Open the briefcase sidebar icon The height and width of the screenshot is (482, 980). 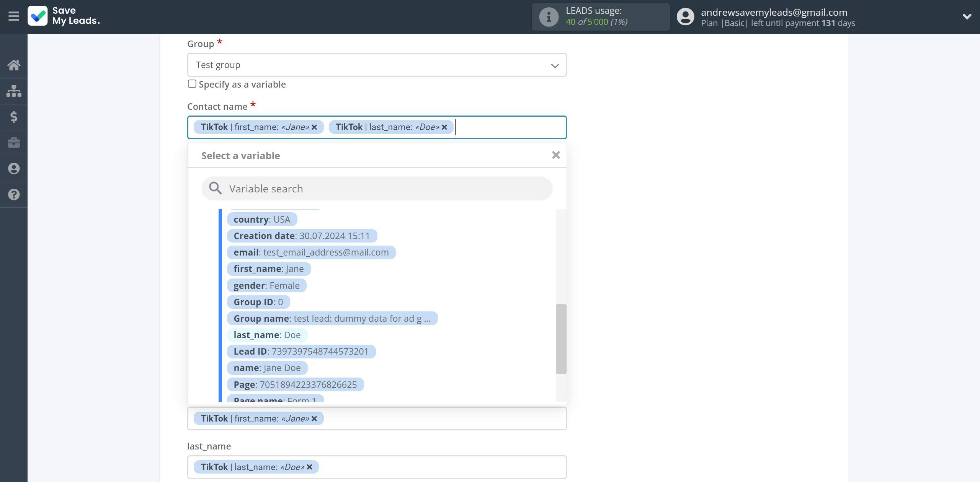[14, 143]
